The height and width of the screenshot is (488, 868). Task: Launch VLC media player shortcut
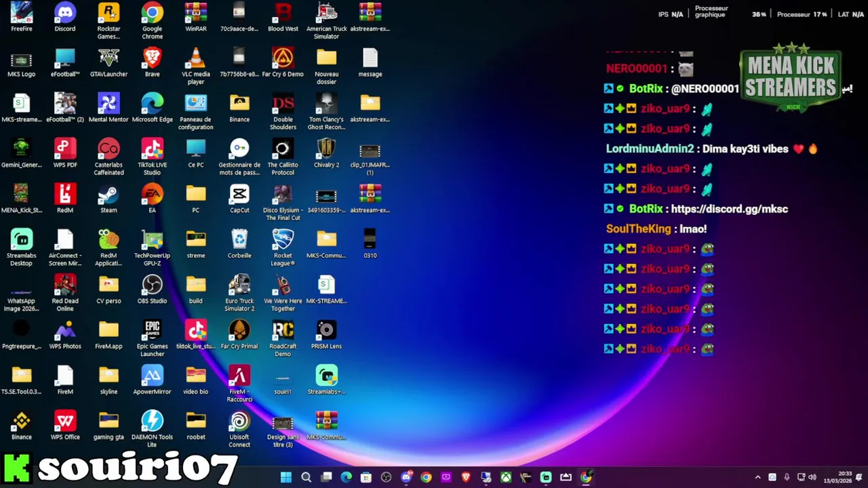[196, 66]
